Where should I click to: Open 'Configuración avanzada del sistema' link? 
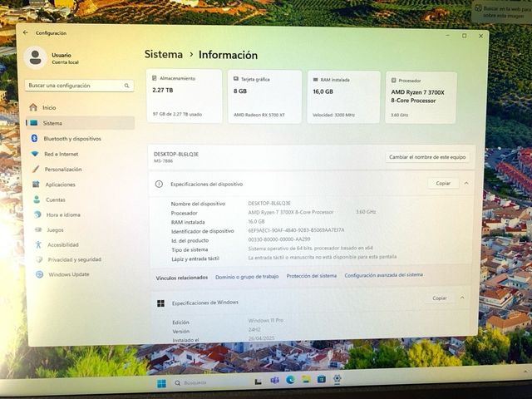click(384, 275)
